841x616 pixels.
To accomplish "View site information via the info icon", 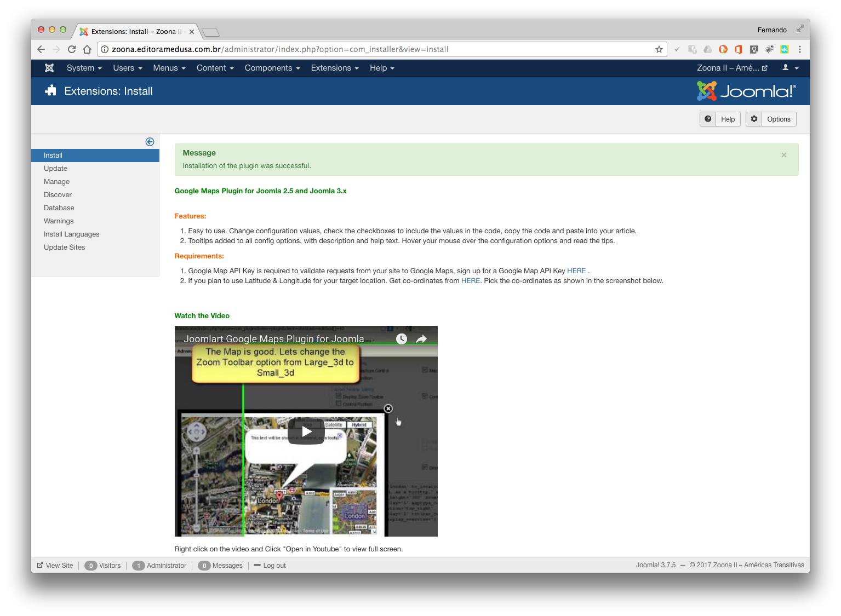I will 105,49.
